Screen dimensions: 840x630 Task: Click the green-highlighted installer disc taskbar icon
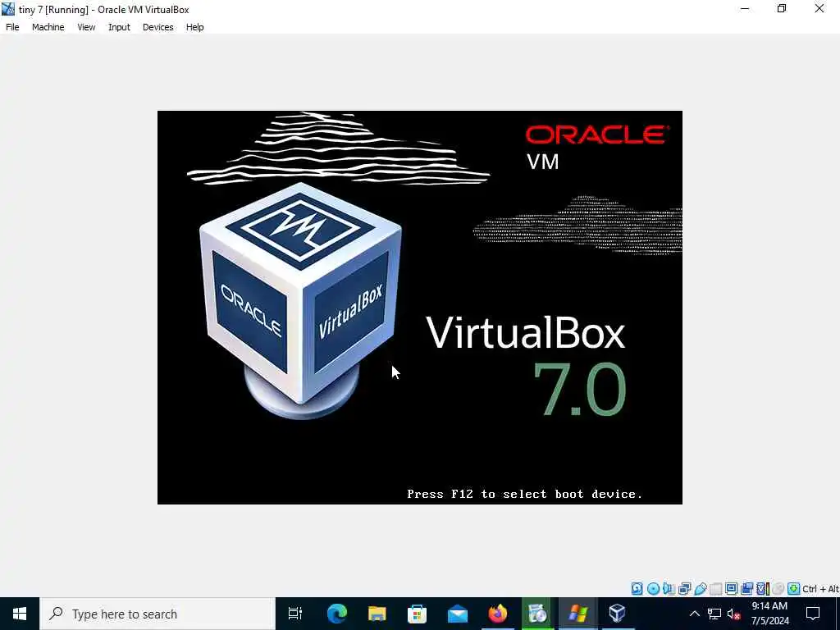[537, 614]
